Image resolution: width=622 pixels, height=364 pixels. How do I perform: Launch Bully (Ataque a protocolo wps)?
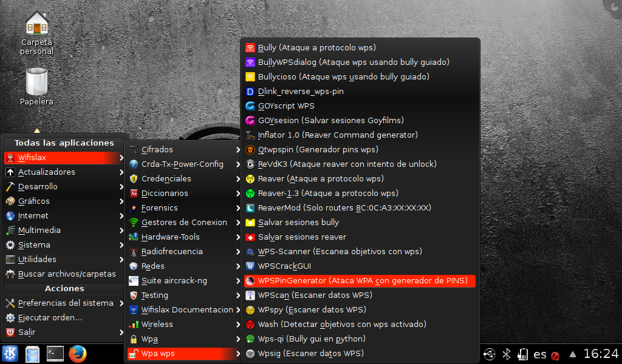360,47
